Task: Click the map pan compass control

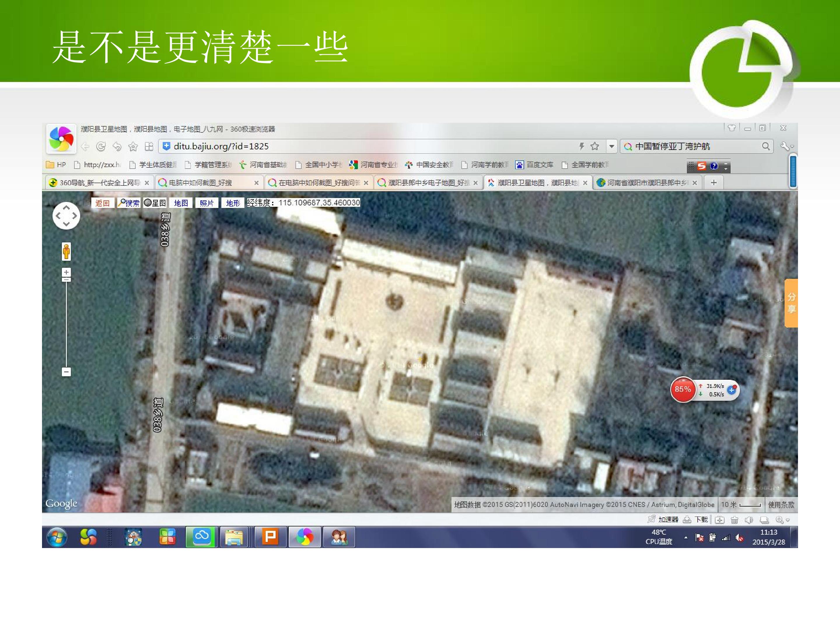Action: (66, 216)
